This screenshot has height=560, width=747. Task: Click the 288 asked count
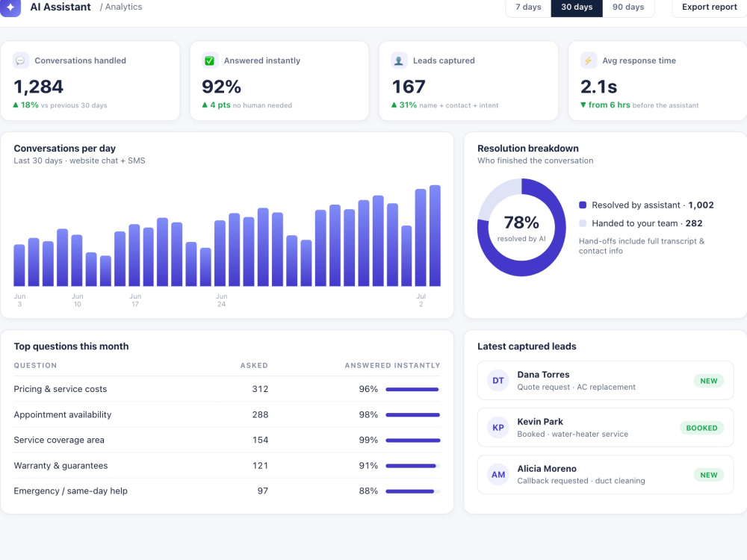pyautogui.click(x=260, y=414)
